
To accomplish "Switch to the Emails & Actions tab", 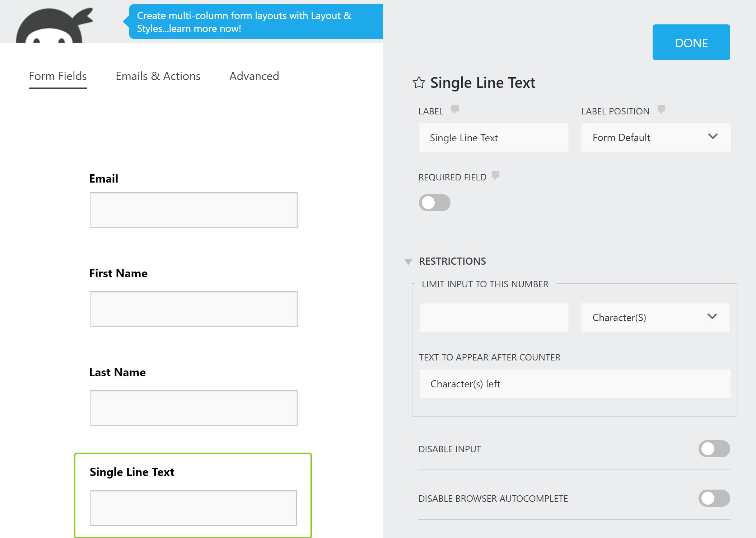I will pos(157,75).
